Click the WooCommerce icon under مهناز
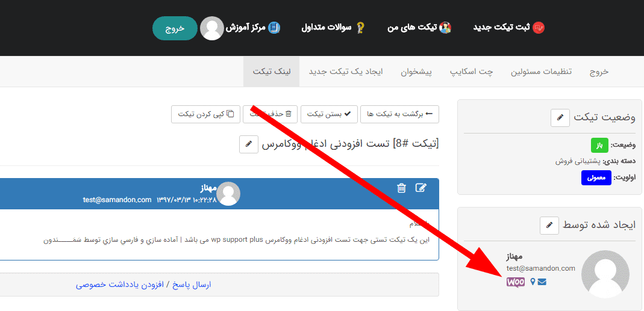 click(x=516, y=282)
